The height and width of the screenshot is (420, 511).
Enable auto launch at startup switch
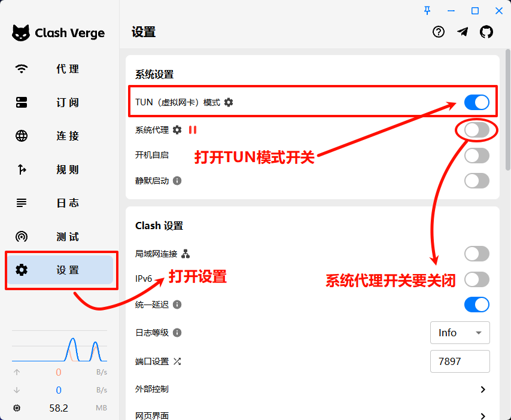477,156
